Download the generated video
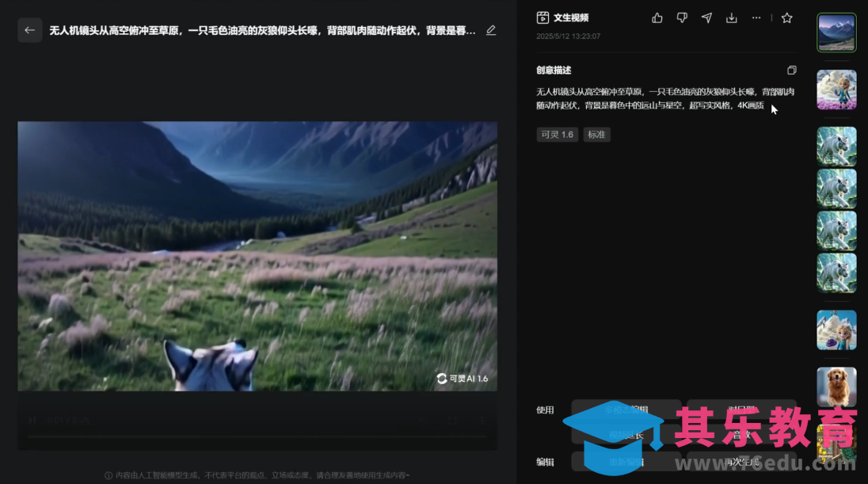 click(x=732, y=17)
